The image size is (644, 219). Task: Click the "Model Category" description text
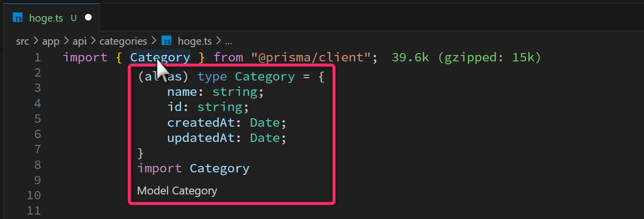point(177,191)
